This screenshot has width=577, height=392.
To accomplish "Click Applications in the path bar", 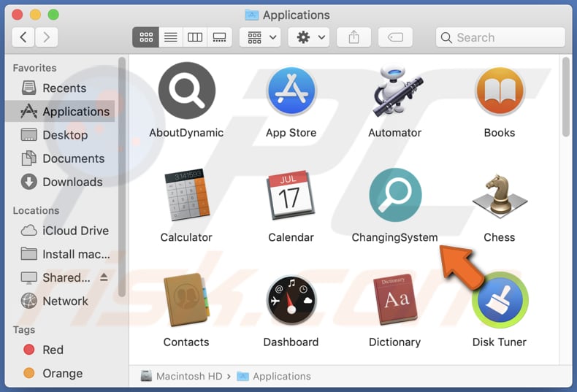I will click(x=274, y=376).
